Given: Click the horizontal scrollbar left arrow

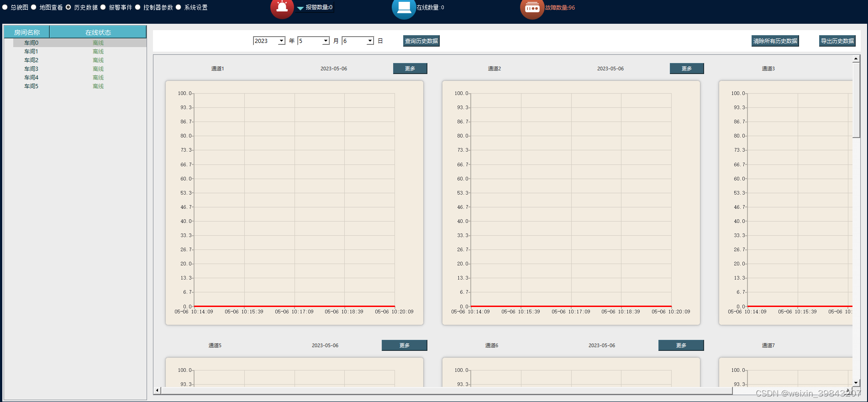Looking at the screenshot, I should tap(157, 391).
